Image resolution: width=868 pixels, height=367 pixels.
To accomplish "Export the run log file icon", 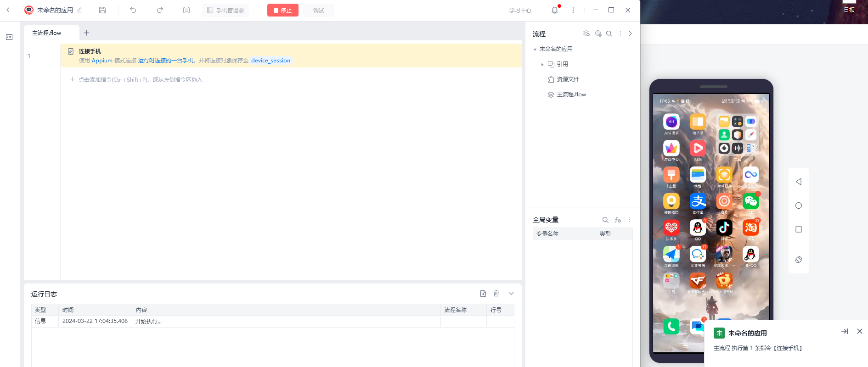I will pos(483,294).
